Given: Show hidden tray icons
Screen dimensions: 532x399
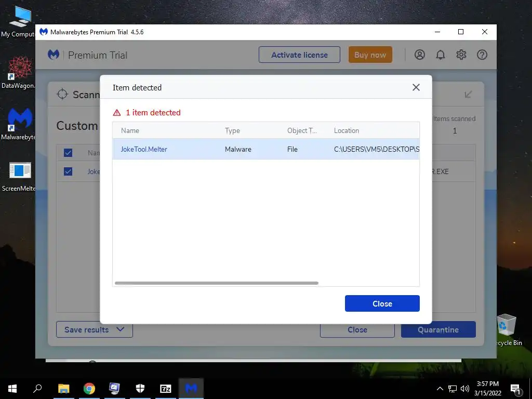Looking at the screenshot, I should click(x=440, y=389).
